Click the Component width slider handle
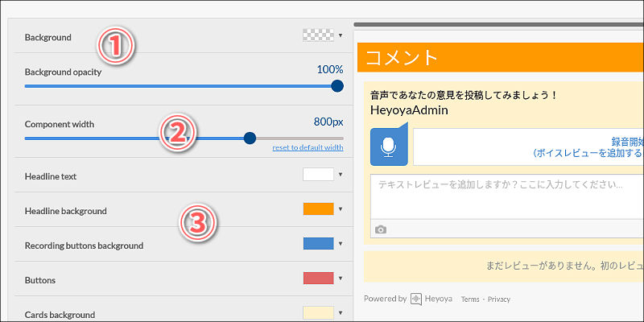This screenshot has height=322, width=644. coord(250,138)
